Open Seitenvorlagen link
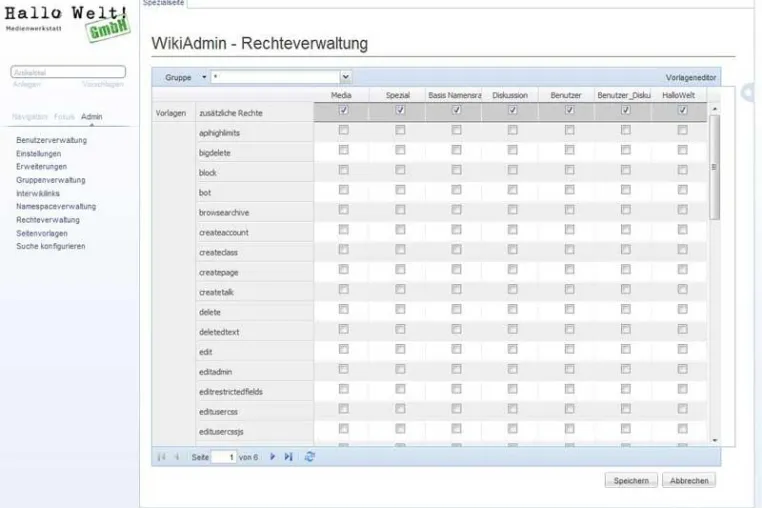The width and height of the screenshot is (762, 508). tap(42, 233)
